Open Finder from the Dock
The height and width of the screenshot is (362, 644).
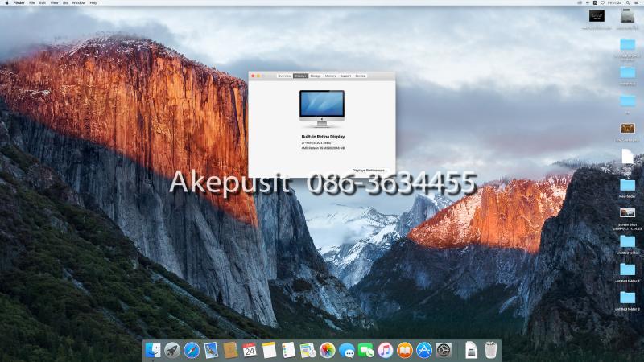(x=153, y=350)
